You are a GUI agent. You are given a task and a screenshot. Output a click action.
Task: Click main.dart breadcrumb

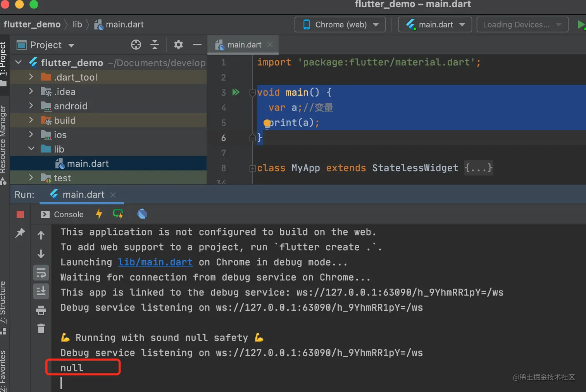click(x=119, y=24)
